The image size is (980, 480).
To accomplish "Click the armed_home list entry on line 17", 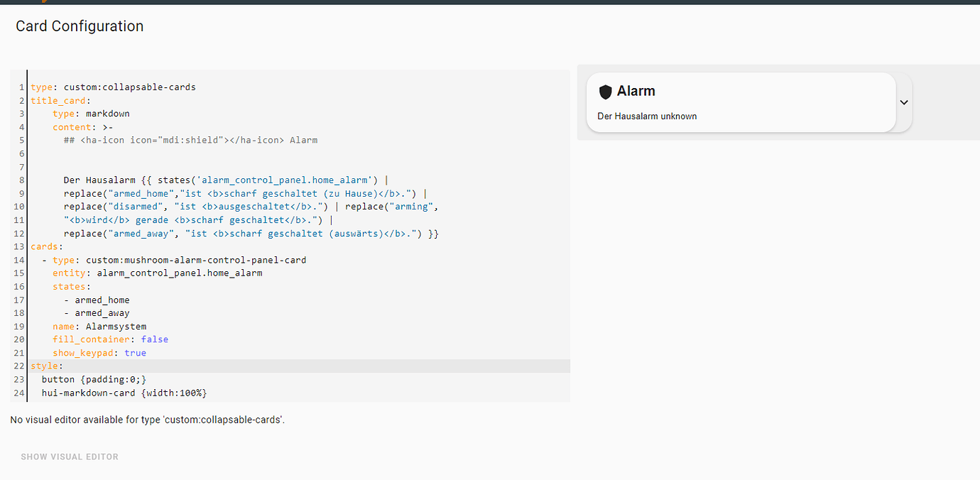I will click(101, 300).
